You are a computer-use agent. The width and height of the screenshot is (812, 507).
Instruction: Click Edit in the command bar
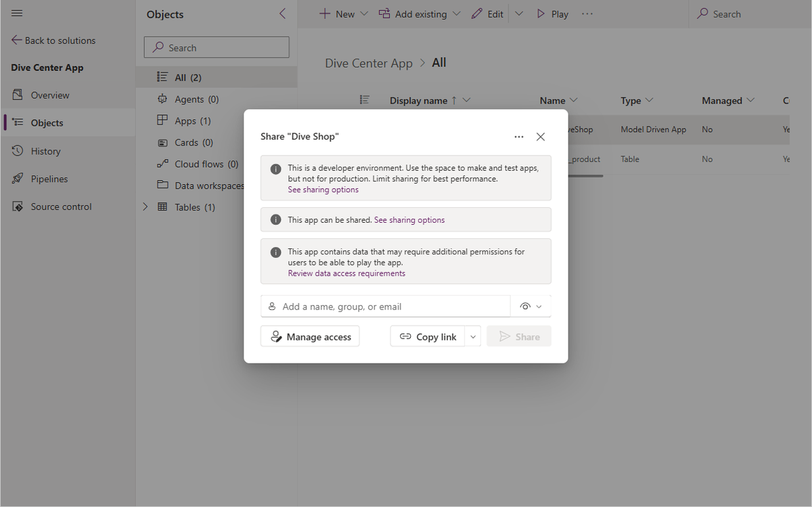tap(487, 14)
